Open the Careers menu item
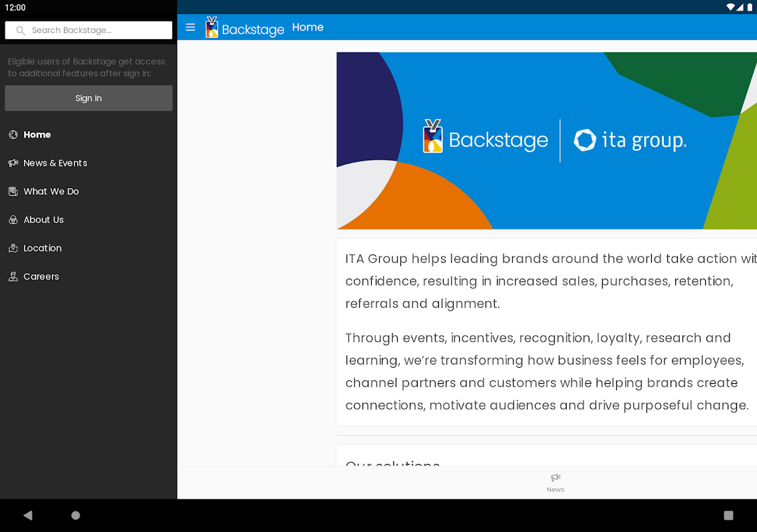 pos(88,277)
